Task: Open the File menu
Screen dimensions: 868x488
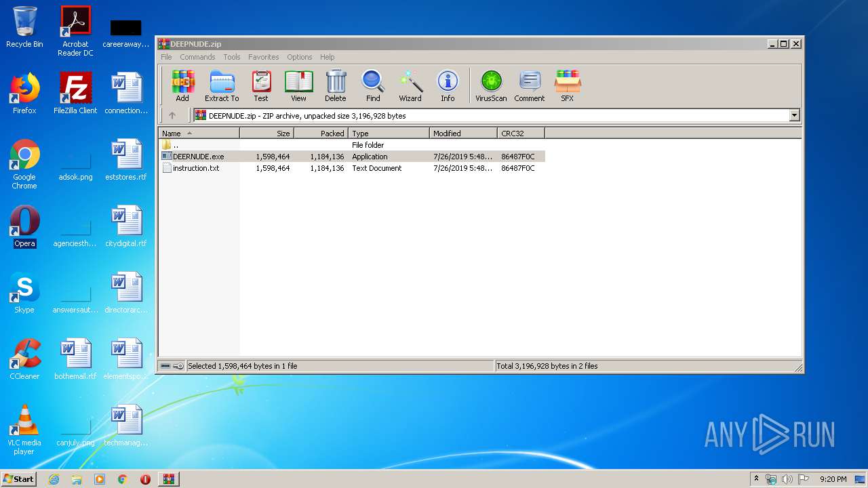Action: [166, 57]
